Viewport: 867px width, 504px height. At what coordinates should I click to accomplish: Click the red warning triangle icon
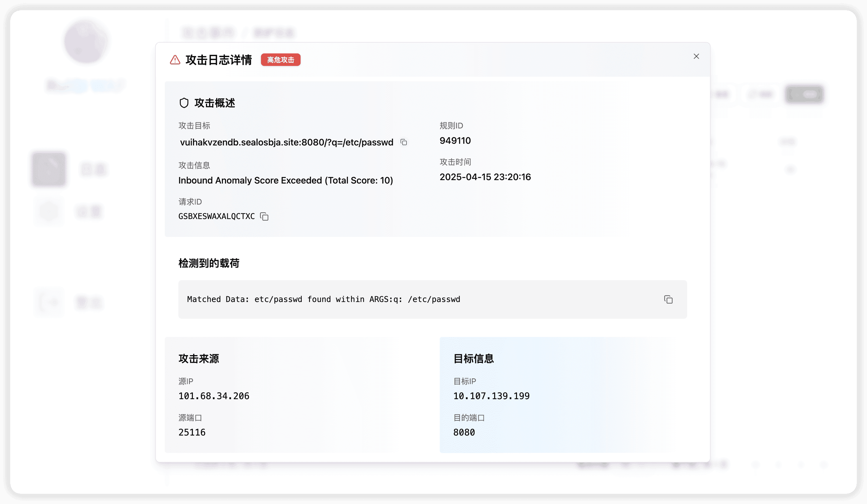pyautogui.click(x=175, y=60)
